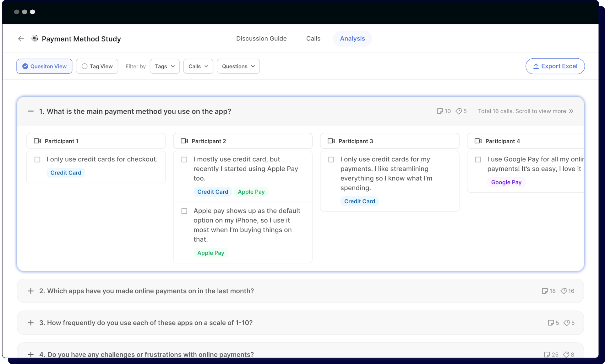
Task: Navigate back using the back arrow
Action: [21, 39]
